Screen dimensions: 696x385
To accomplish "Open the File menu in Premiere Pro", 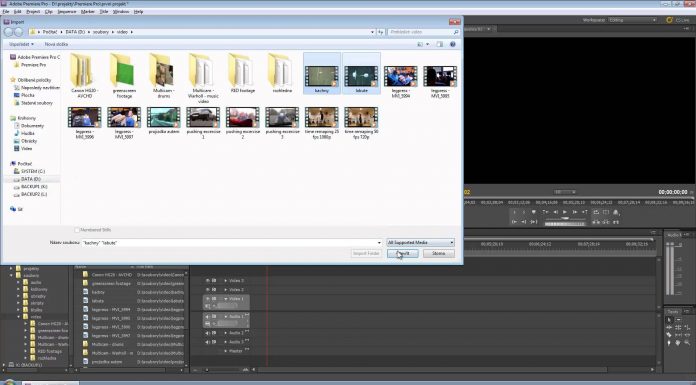I will [6, 12].
